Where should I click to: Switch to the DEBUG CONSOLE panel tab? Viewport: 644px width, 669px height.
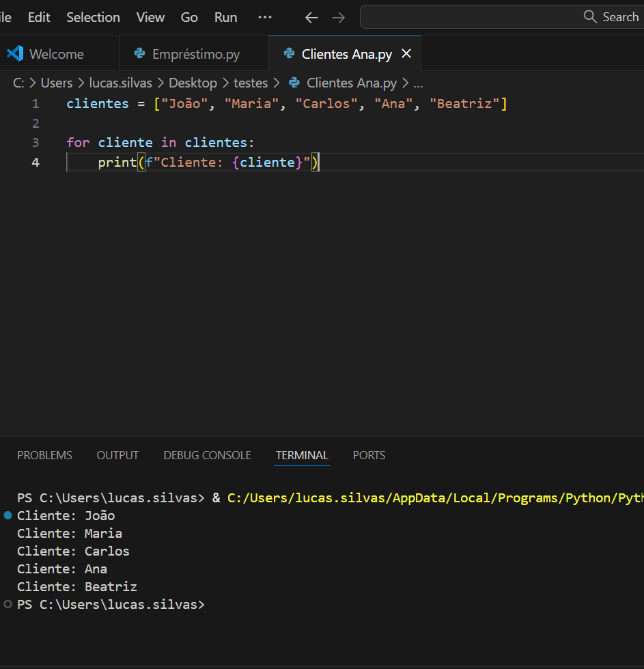point(207,455)
